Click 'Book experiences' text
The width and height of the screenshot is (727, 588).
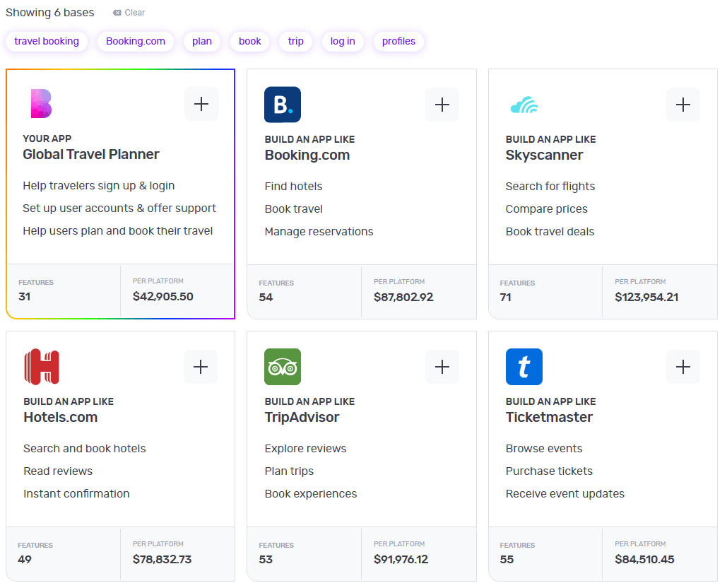pyautogui.click(x=311, y=494)
